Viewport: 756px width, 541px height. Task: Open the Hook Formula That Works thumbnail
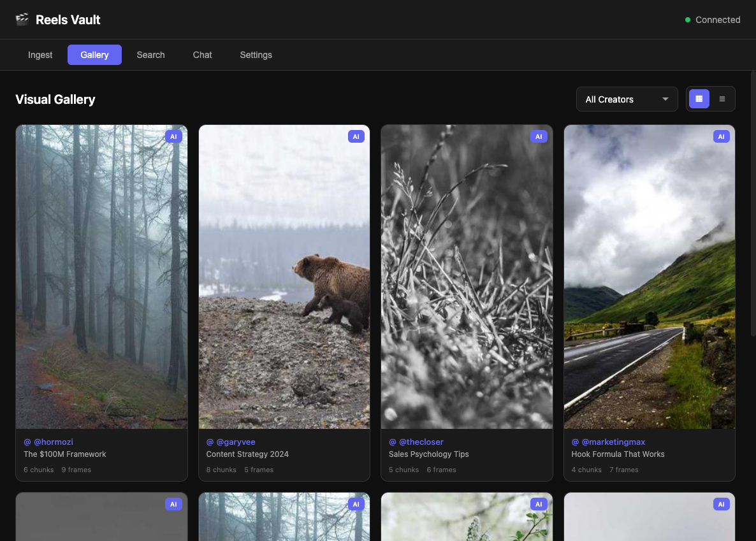[649, 277]
